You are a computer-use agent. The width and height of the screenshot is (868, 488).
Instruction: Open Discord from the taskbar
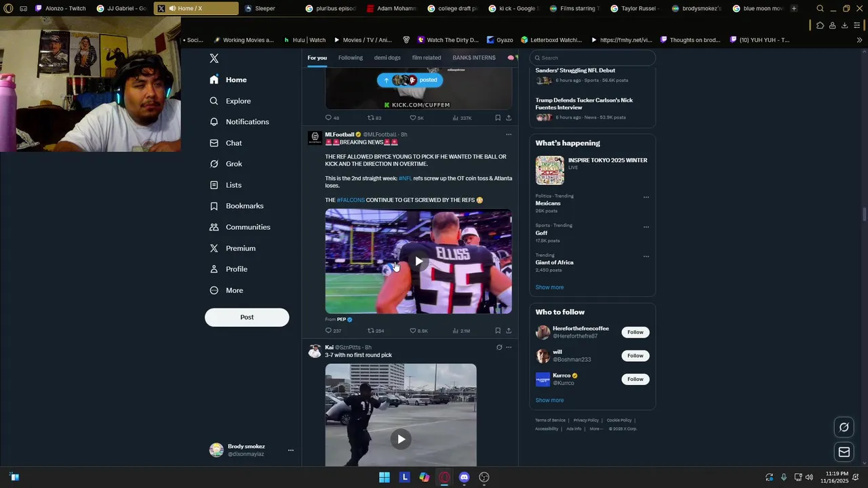464,477
